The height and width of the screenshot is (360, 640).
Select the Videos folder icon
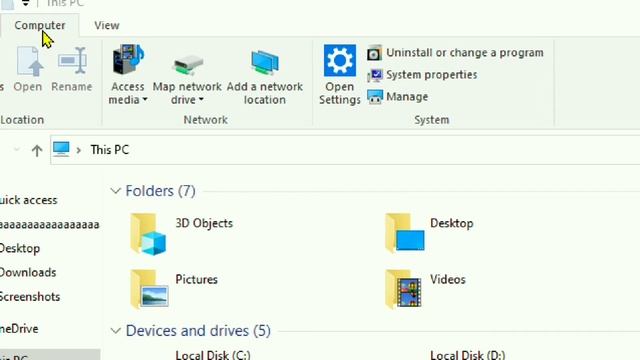click(x=403, y=289)
